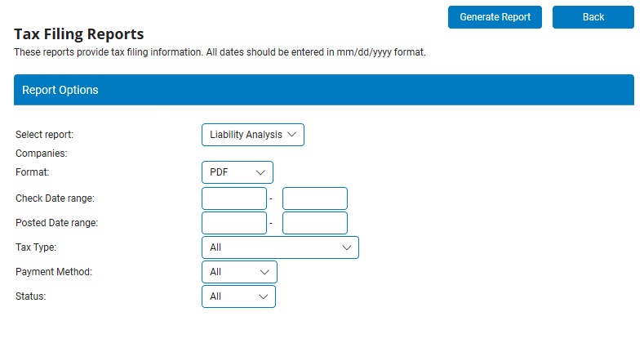The width and height of the screenshot is (644, 343).
Task: Click the Check Date range start field
Action: [x=234, y=198]
